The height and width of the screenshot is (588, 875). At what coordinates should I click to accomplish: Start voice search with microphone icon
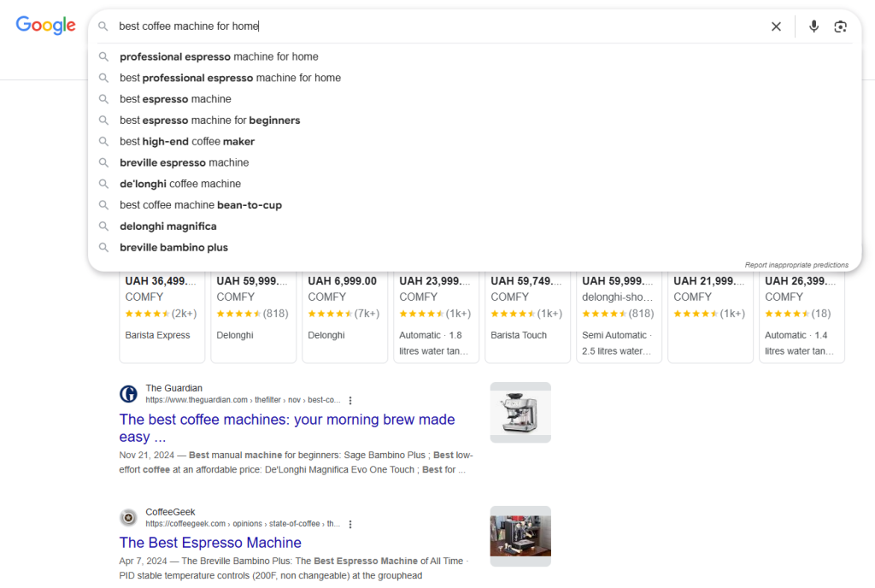(813, 26)
